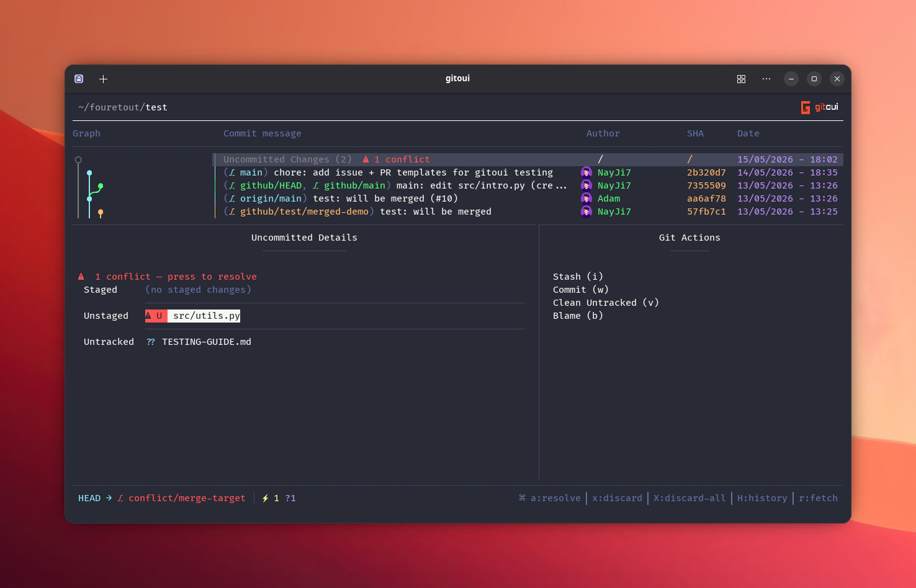
Task: Click SHA 7355509
Action: pos(706,185)
